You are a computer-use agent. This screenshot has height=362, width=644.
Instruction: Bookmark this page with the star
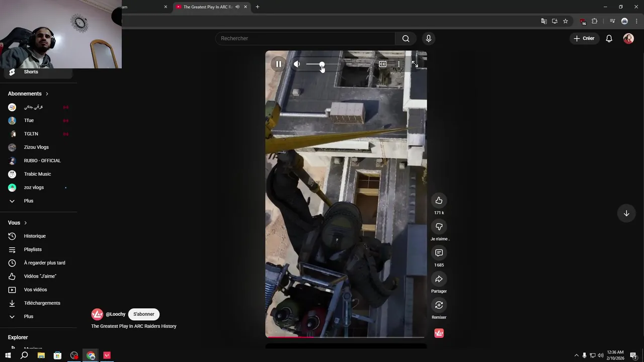tap(566, 21)
